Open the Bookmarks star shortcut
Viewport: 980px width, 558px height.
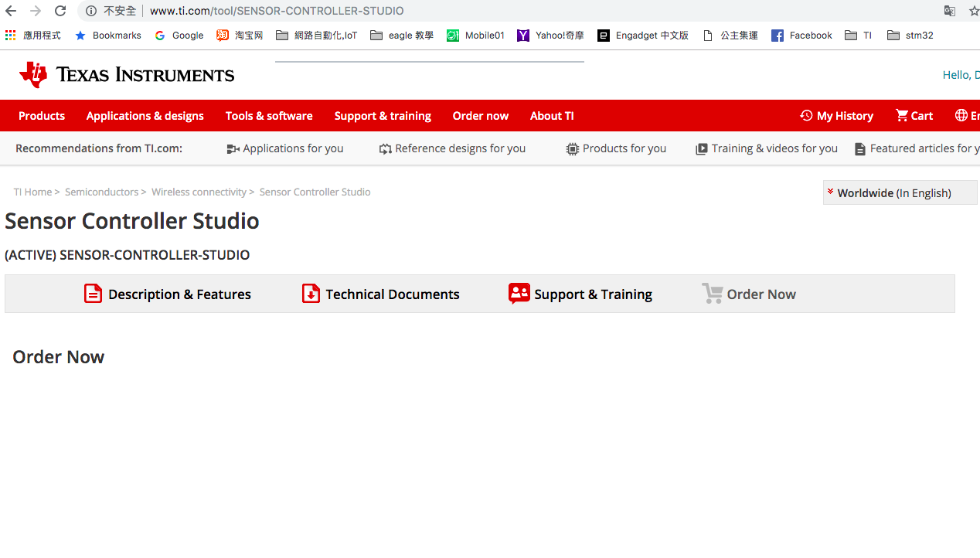[107, 36]
